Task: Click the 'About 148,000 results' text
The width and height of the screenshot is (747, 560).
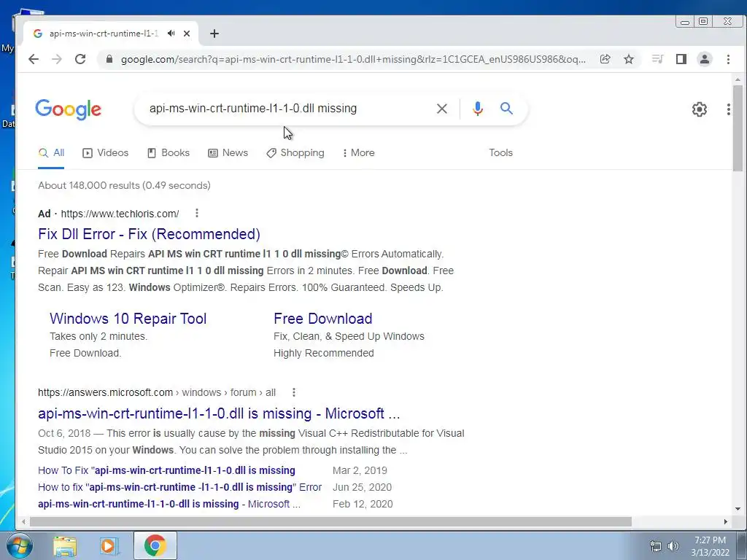Action: (124, 185)
